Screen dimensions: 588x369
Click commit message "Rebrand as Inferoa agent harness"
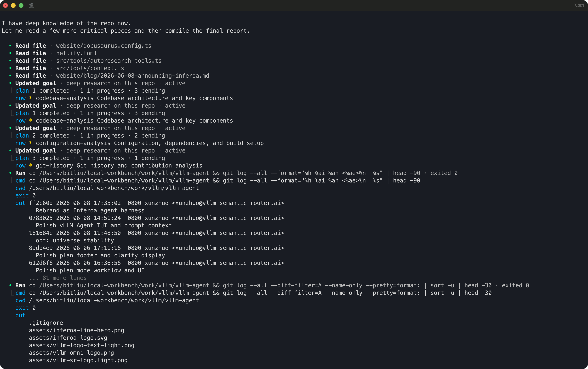[90, 211]
